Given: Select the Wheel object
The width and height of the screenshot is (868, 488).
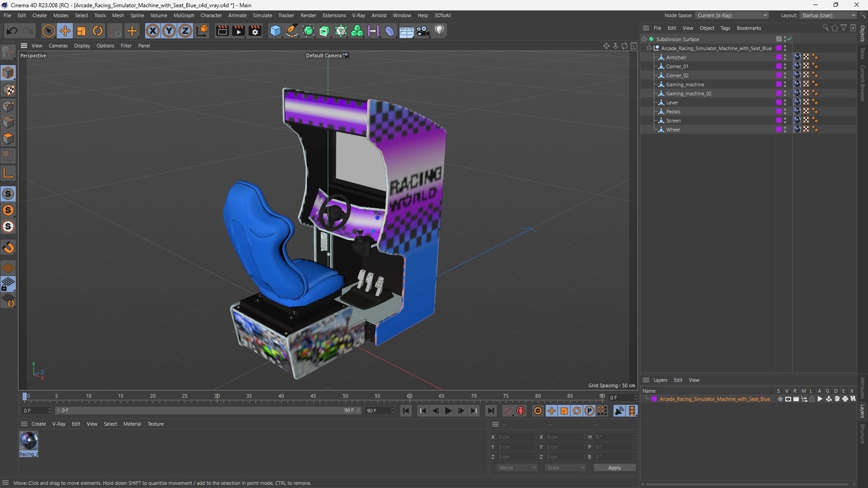Looking at the screenshot, I should 673,130.
